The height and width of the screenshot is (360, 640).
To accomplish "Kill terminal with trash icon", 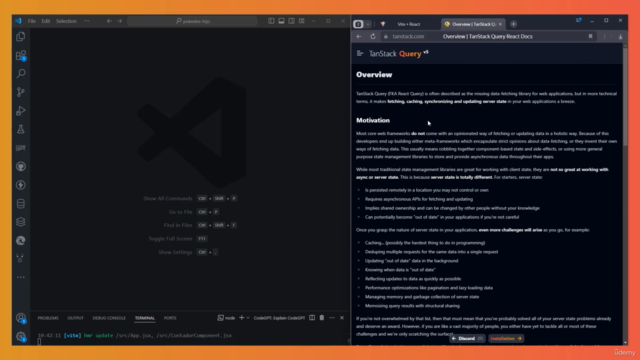I will click(322, 318).
